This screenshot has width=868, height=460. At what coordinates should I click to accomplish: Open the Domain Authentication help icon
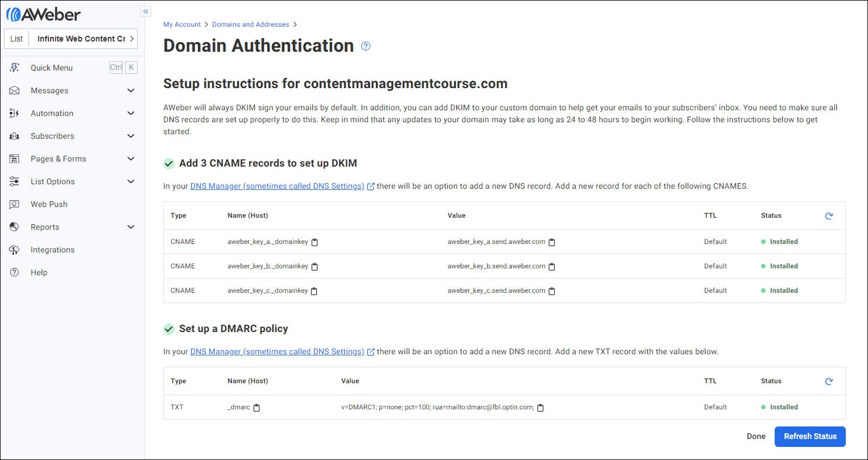tap(366, 46)
